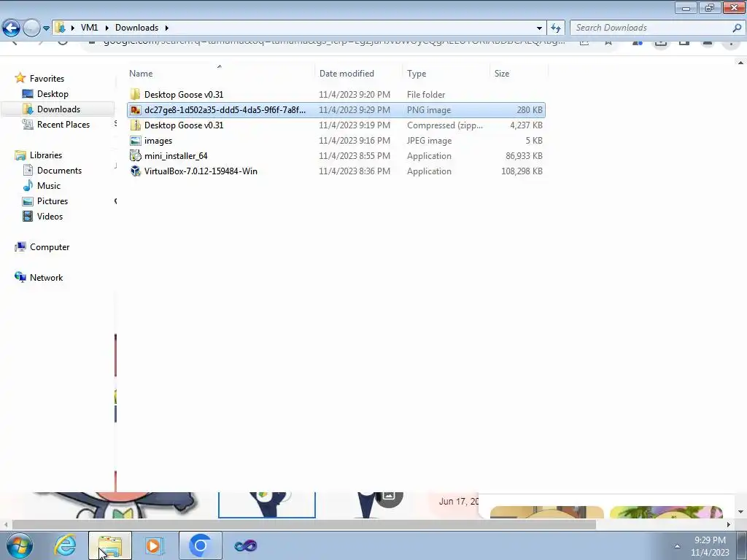This screenshot has width=747, height=560.
Task: Click the vertical scroll down arrow
Action: (x=741, y=512)
